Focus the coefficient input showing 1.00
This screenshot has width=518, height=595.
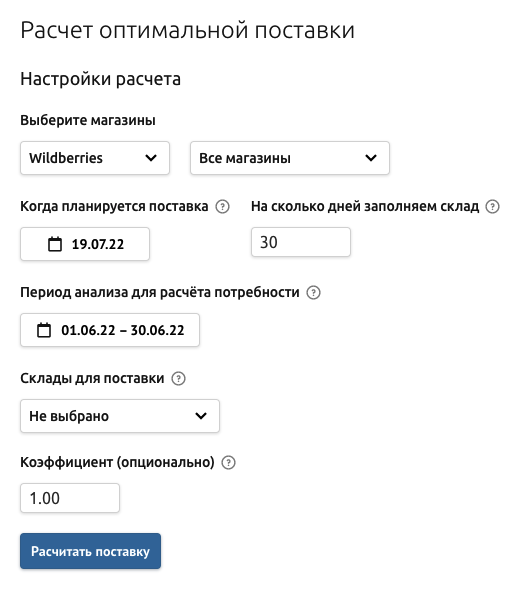pos(70,498)
